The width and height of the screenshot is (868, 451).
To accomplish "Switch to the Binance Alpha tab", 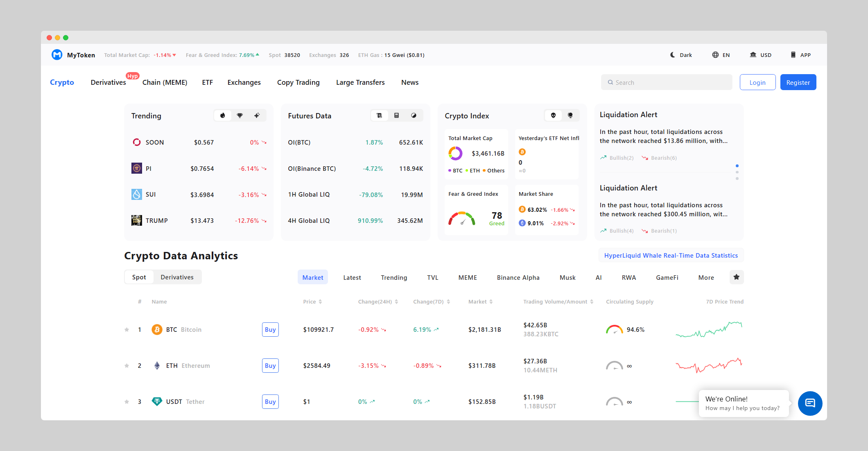I will 518,278.
